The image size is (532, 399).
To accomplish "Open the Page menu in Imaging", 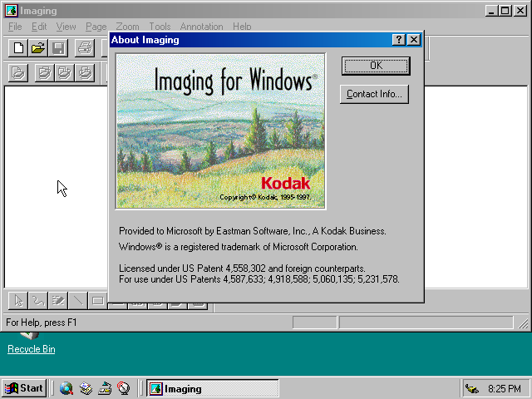I will [x=96, y=27].
